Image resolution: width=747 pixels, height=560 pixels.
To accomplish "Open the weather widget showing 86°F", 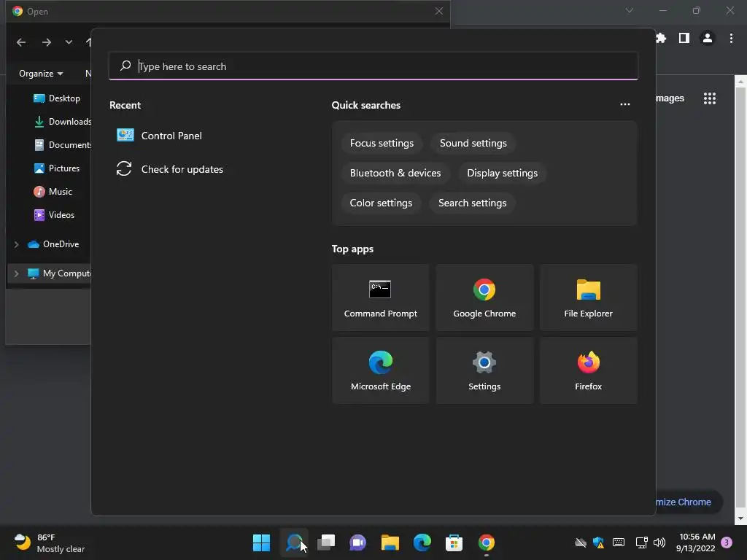I will click(x=49, y=542).
